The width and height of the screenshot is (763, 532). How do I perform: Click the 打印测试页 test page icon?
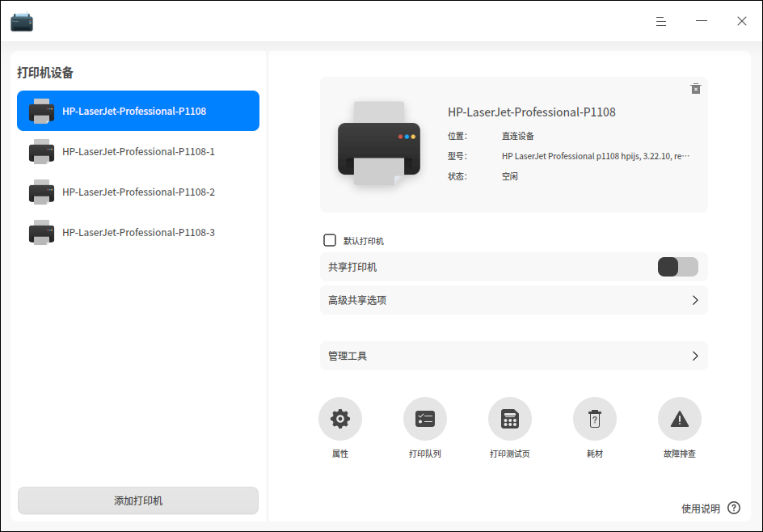(509, 419)
